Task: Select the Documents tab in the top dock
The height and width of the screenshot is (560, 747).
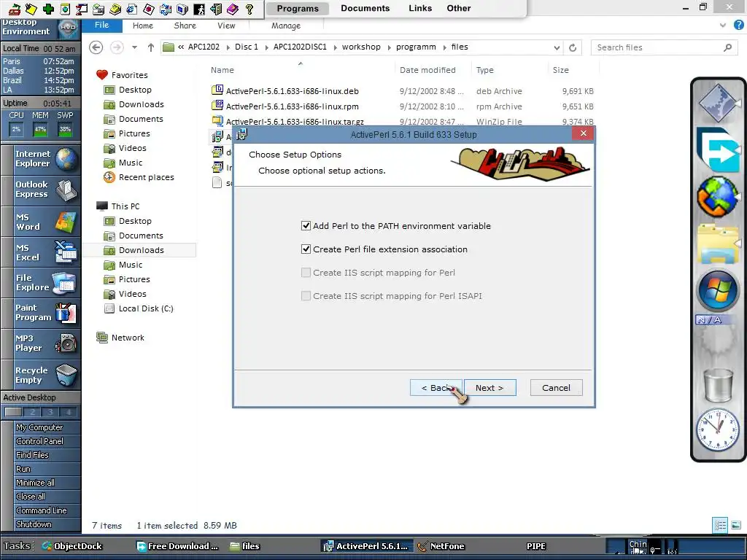Action: [365, 8]
